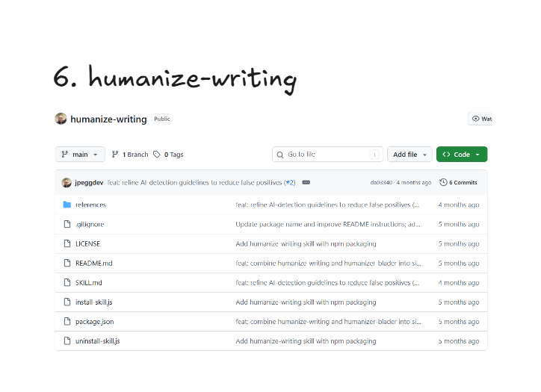
Task: Click '4 months ago' in references row
Action: (x=459, y=205)
